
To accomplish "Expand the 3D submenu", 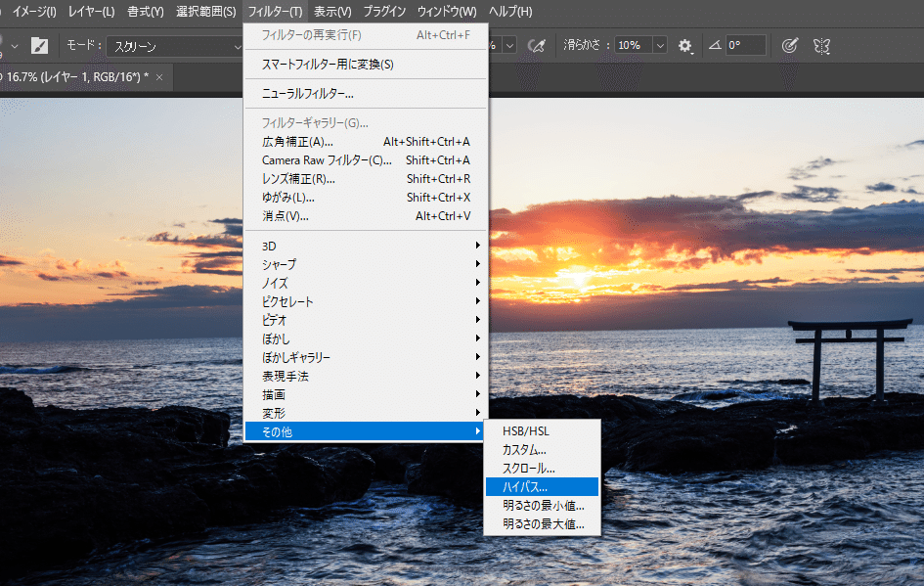I will [366, 246].
